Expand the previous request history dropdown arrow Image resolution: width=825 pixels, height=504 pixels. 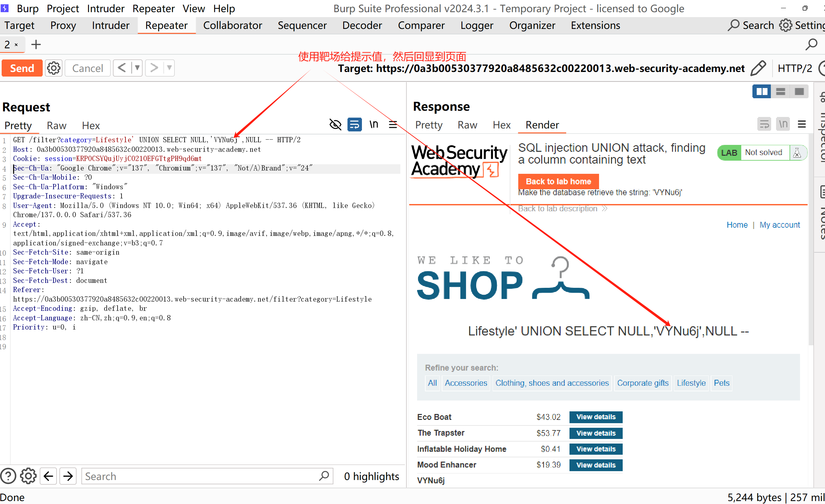(137, 68)
